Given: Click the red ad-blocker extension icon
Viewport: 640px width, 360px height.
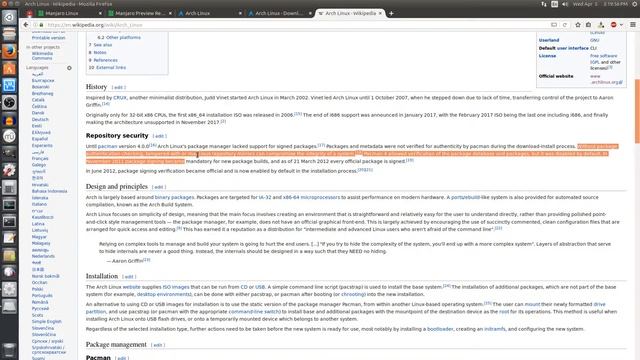Looking at the screenshot, I should pos(613,25).
